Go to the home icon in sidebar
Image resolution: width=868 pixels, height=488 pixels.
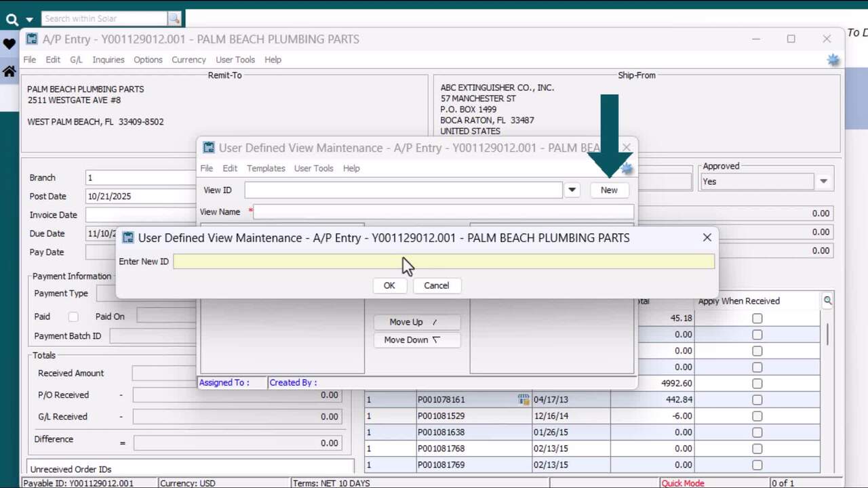[x=9, y=71]
